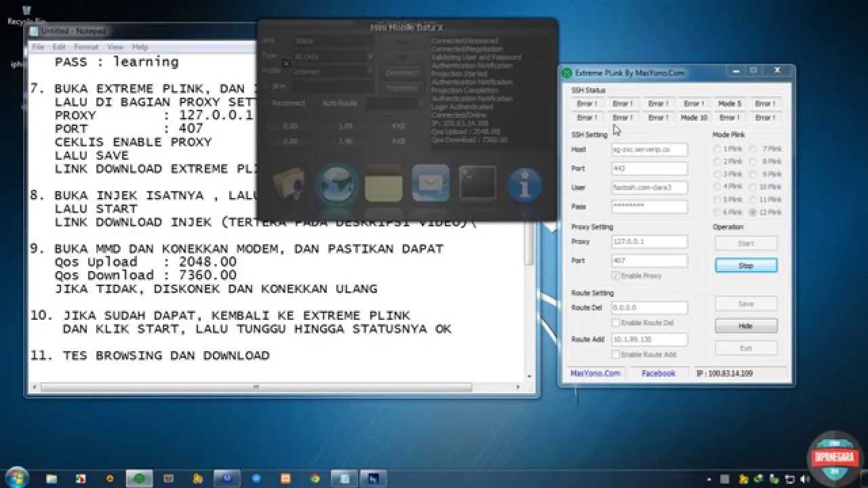This screenshot has height=488, width=868.
Task: Click the User field in SSH Setting
Action: [649, 187]
